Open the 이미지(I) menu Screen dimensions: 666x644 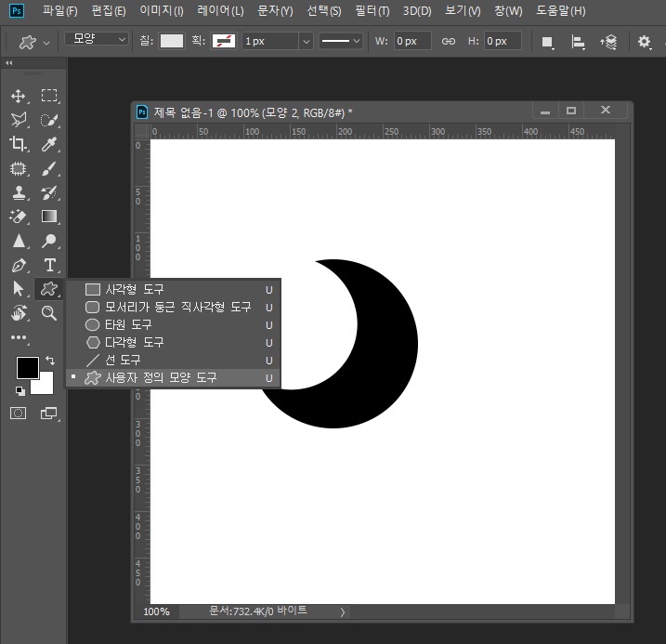point(162,10)
